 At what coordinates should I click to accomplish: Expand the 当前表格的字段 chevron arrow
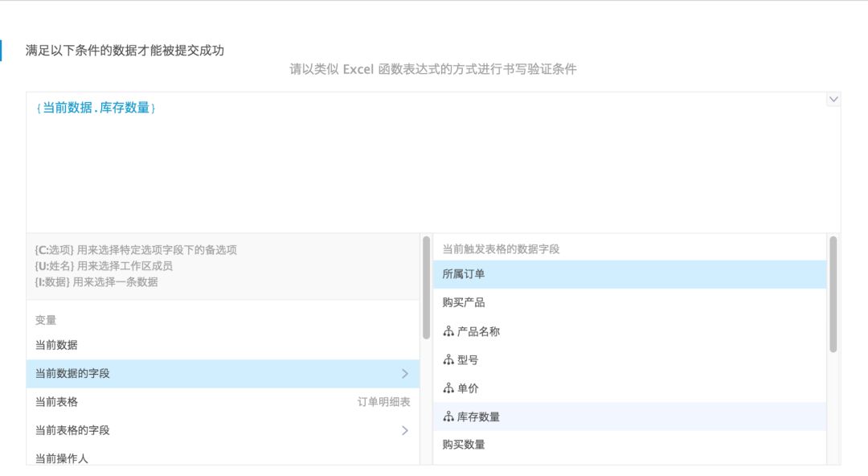(405, 430)
